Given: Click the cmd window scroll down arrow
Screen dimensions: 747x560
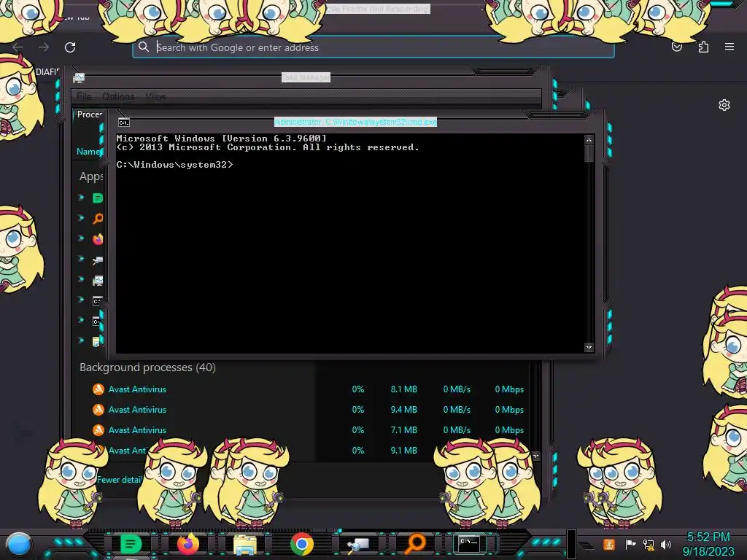Looking at the screenshot, I should [x=589, y=348].
